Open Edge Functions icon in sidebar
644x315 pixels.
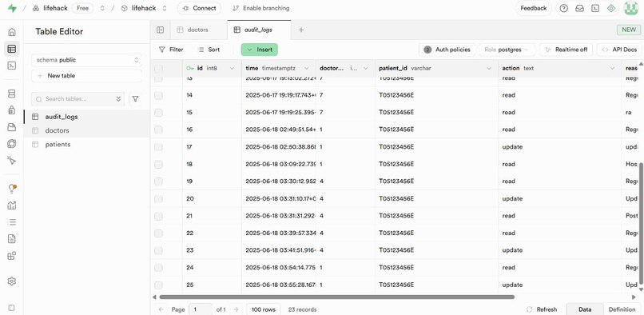tap(12, 144)
